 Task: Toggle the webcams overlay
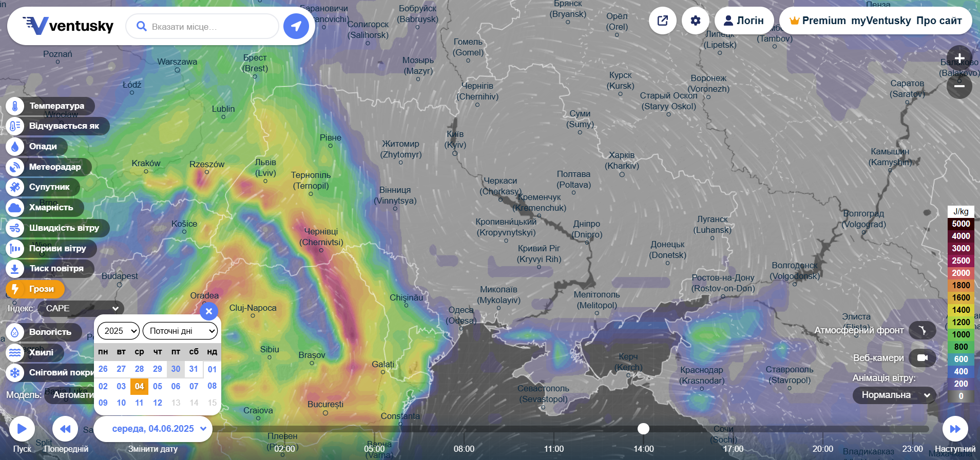[922, 358]
